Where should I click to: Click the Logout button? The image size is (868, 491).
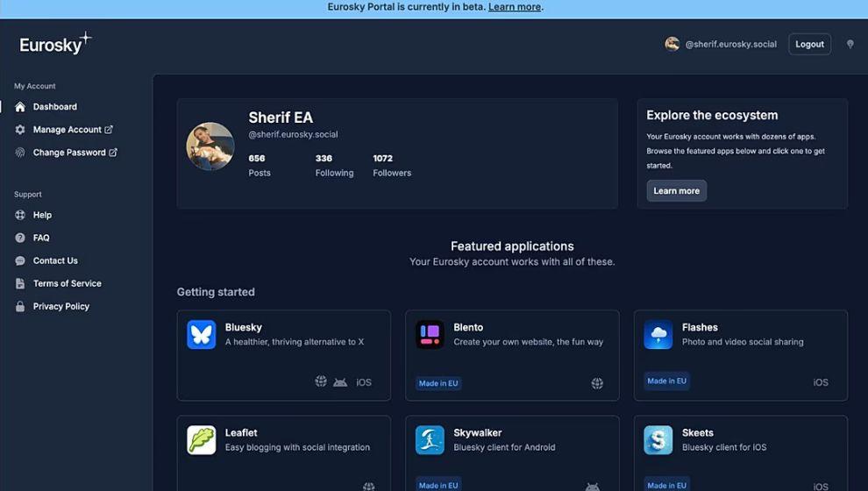coord(809,44)
